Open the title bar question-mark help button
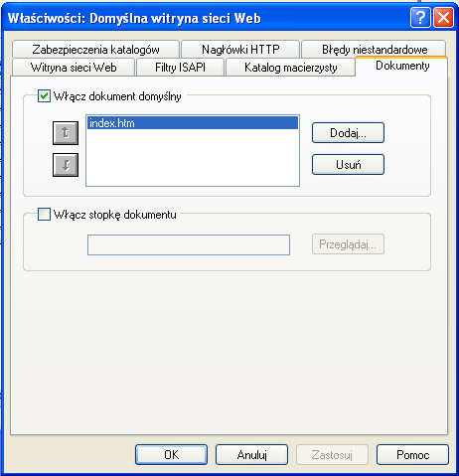 click(x=420, y=18)
